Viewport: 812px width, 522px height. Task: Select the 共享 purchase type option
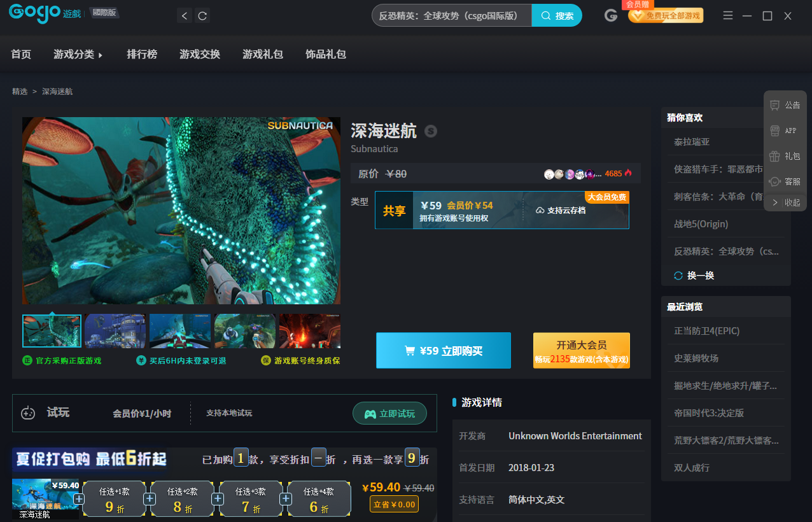click(x=502, y=210)
